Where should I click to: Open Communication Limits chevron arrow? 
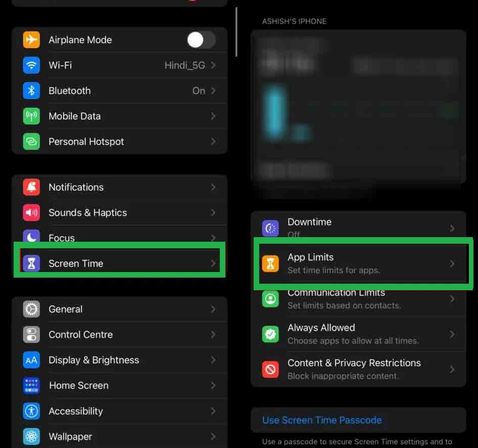click(452, 299)
